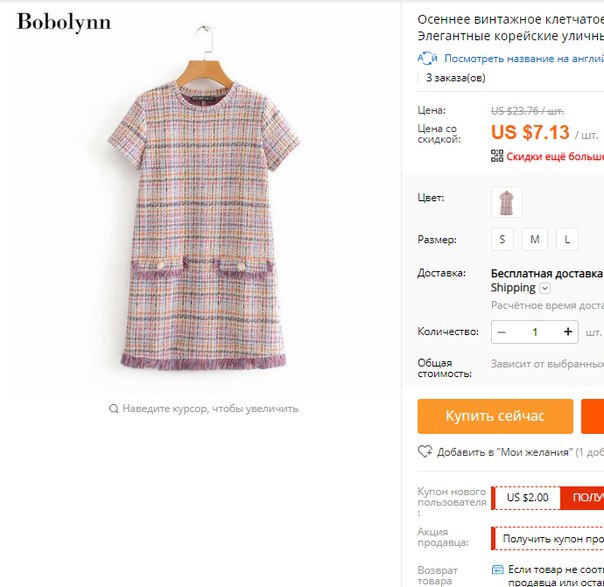Expand the Shipping method dropdown arrow
604x587 pixels.
coord(545,288)
